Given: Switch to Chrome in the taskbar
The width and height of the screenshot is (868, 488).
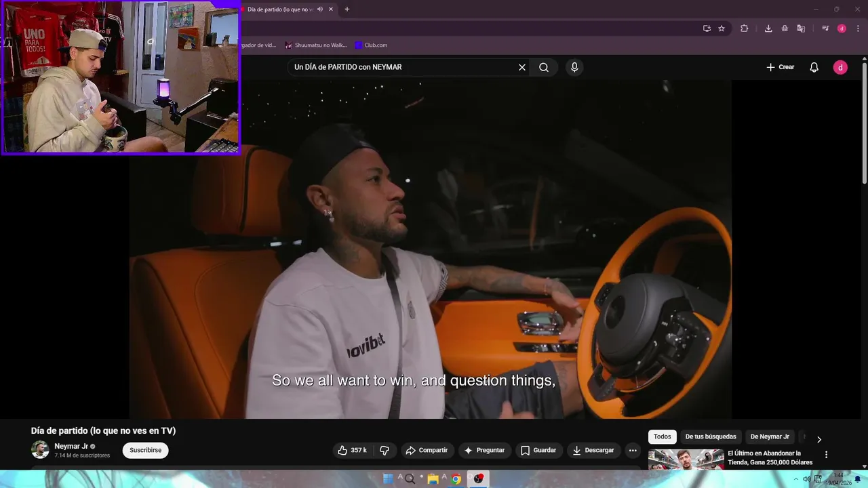Looking at the screenshot, I should [456, 479].
